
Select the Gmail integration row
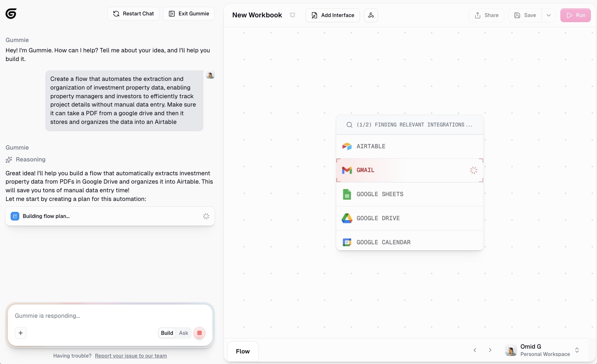point(410,170)
